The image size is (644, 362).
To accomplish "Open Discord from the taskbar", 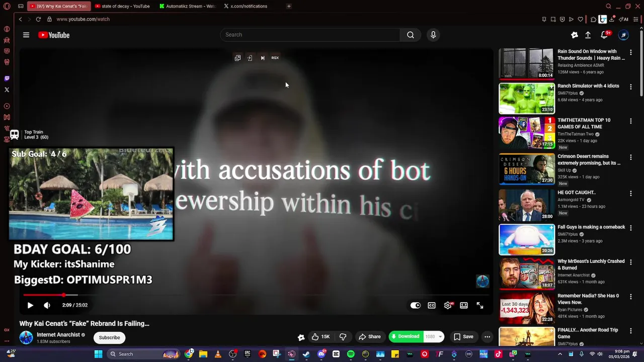I will pos(321,354).
